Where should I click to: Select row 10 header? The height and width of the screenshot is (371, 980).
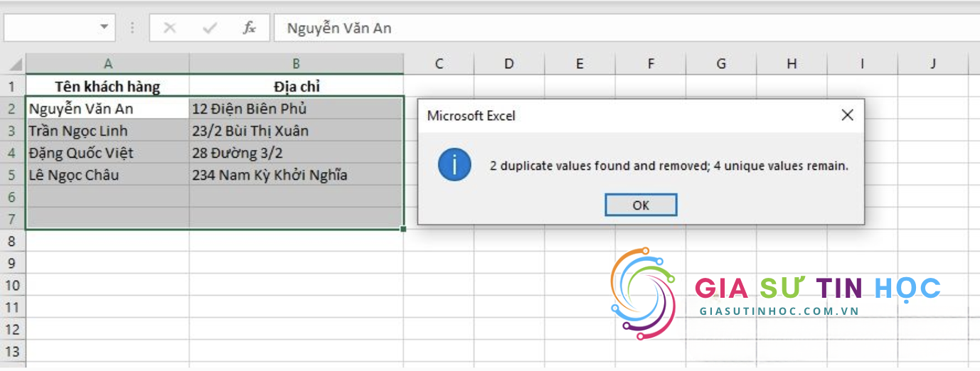click(13, 285)
